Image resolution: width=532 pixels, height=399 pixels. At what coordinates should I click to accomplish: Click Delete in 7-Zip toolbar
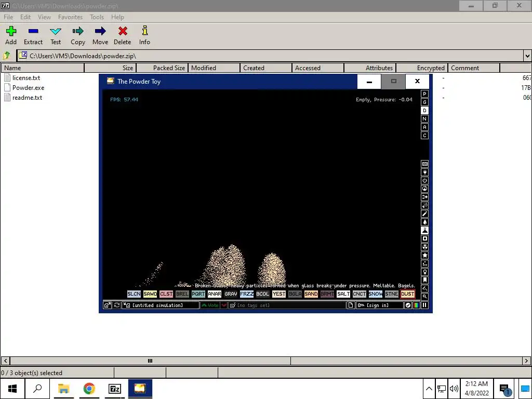123,36
